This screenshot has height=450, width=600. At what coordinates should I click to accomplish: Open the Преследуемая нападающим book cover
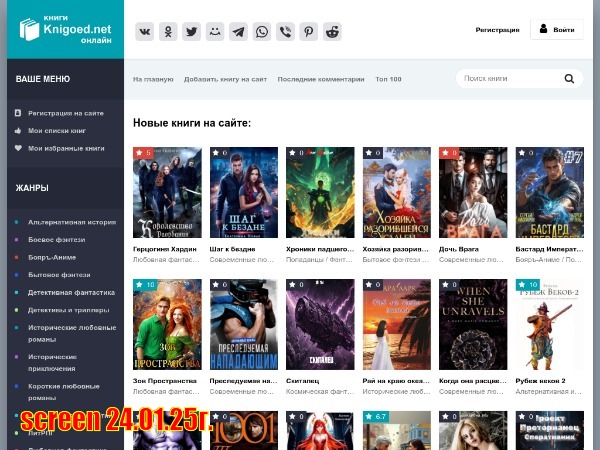pos(244,324)
